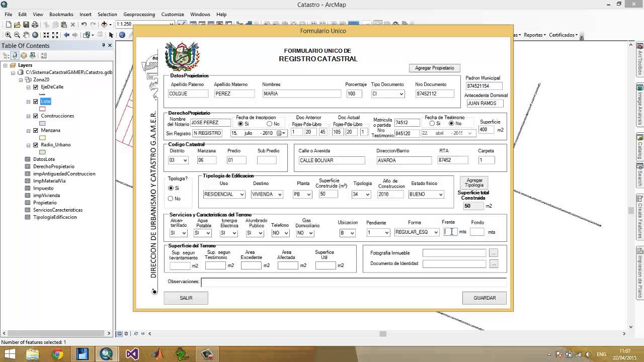Open the Telefono dropdown
644x362 pixels.
pyautogui.click(x=285, y=233)
